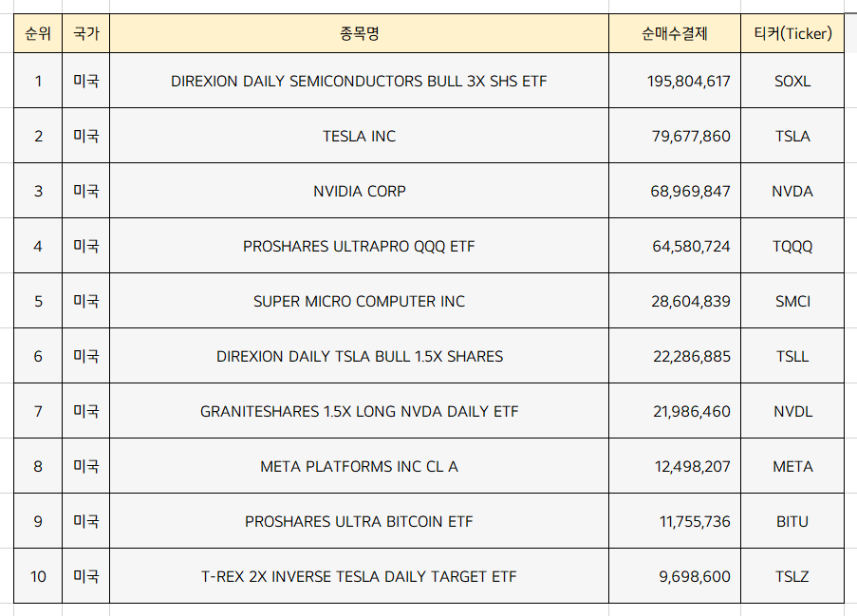Click the SUPER MICRO COMPUTER INC cell

coord(359,301)
